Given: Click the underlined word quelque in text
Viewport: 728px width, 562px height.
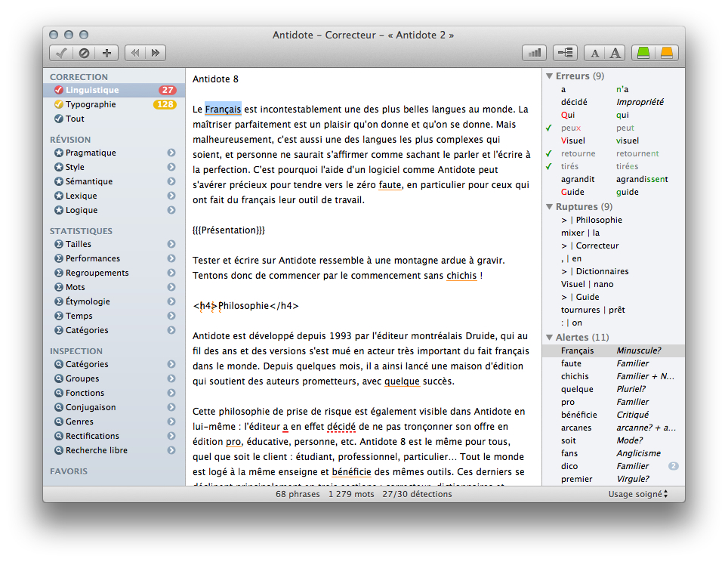Looking at the screenshot, I should pyautogui.click(x=402, y=381).
